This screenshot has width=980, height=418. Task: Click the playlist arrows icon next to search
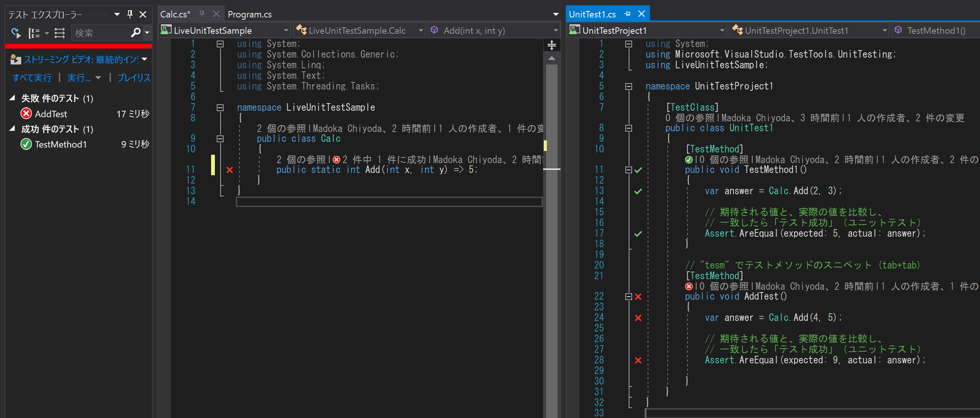[x=60, y=33]
